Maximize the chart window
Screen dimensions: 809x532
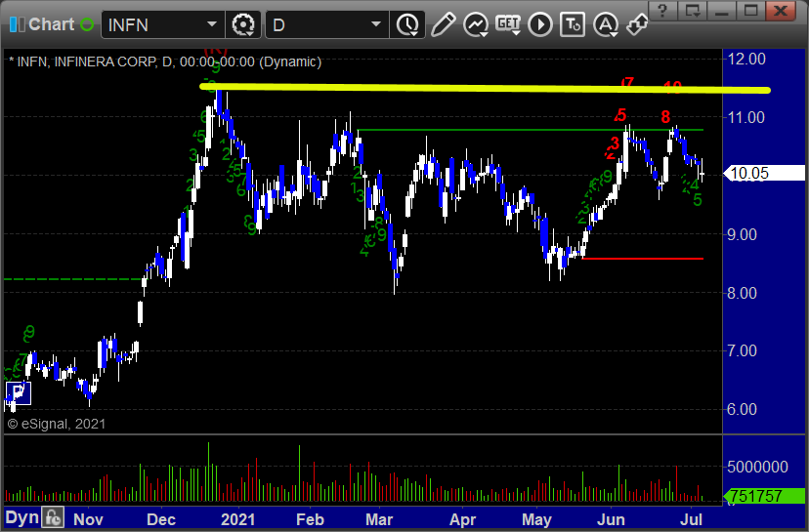[x=750, y=11]
